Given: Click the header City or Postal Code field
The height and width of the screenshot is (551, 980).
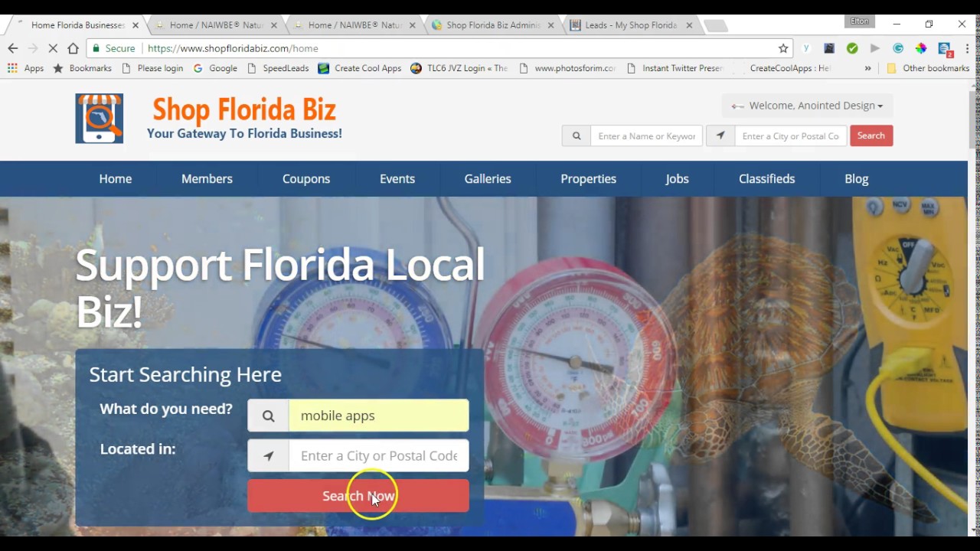Looking at the screenshot, I should tap(791, 135).
